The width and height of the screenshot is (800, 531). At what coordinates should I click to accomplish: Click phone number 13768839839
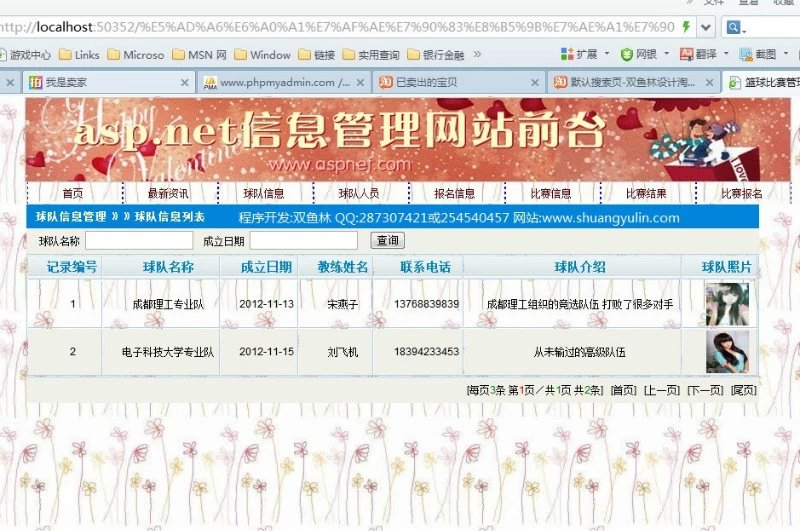point(427,304)
